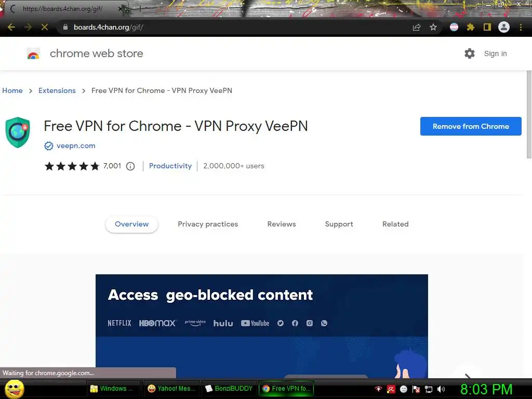Click the rating info circle icon
The image size is (532, 399).
(x=130, y=166)
